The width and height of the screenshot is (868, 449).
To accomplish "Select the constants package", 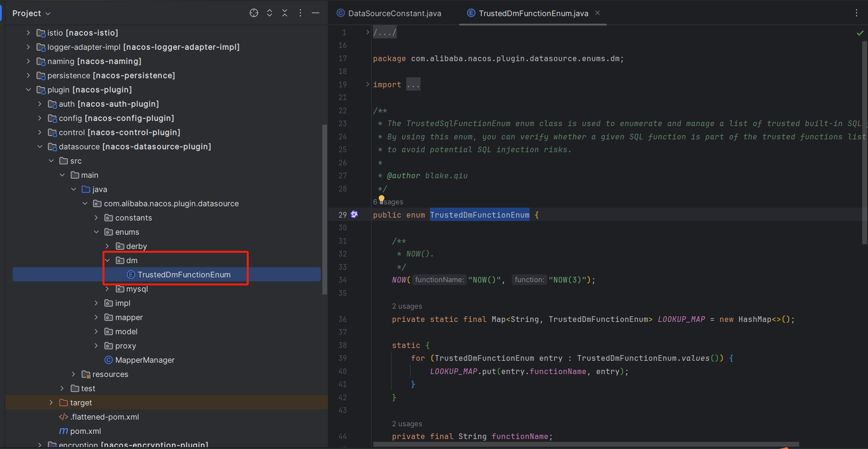I will coord(128,218).
